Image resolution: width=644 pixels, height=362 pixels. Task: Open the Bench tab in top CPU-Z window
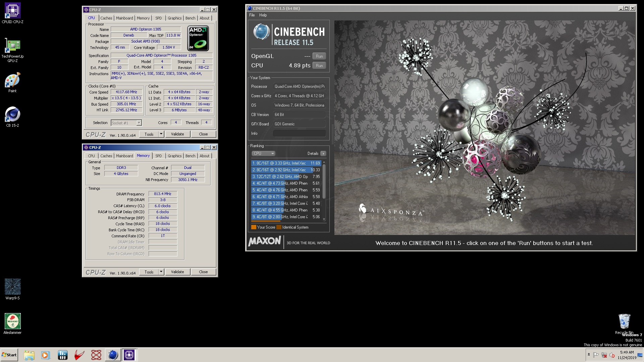(191, 18)
